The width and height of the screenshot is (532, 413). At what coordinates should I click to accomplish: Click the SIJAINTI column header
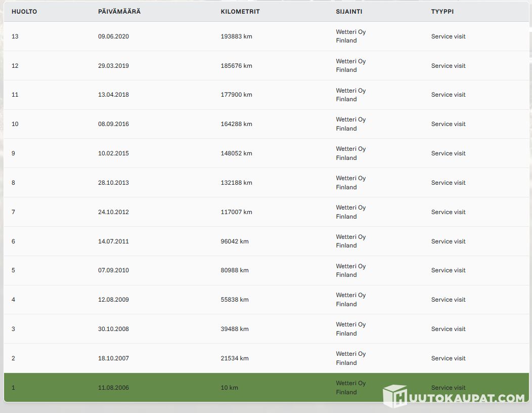coord(349,12)
